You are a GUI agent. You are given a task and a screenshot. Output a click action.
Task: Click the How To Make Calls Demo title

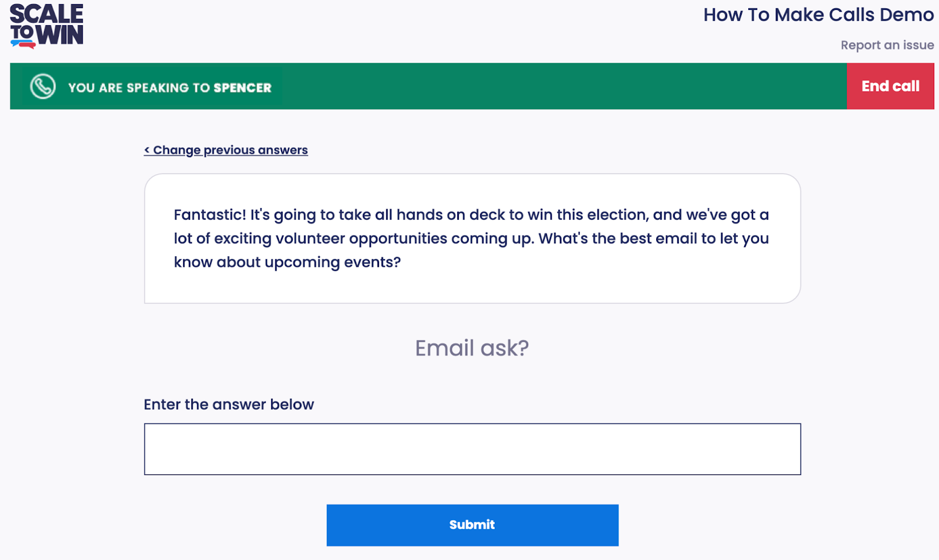tap(818, 15)
